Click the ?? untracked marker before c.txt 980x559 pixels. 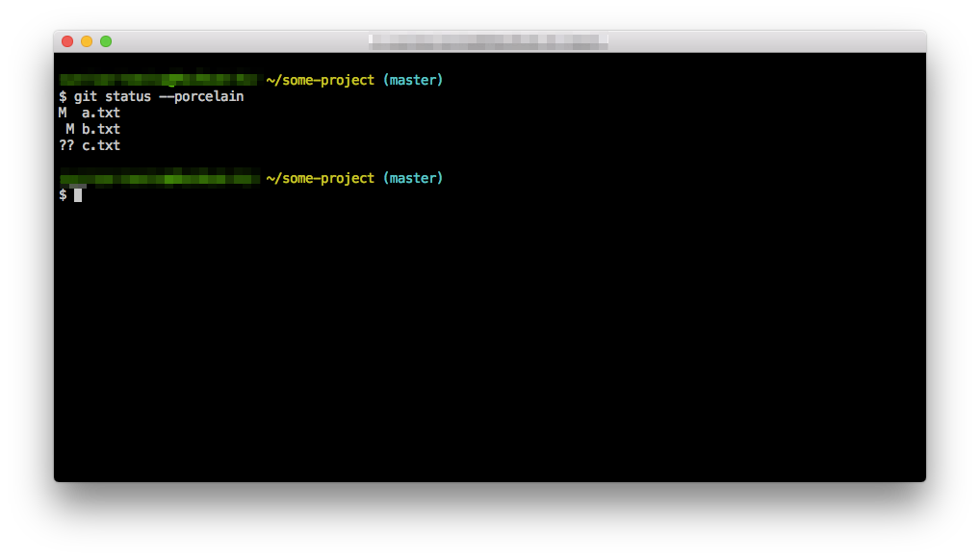click(65, 145)
